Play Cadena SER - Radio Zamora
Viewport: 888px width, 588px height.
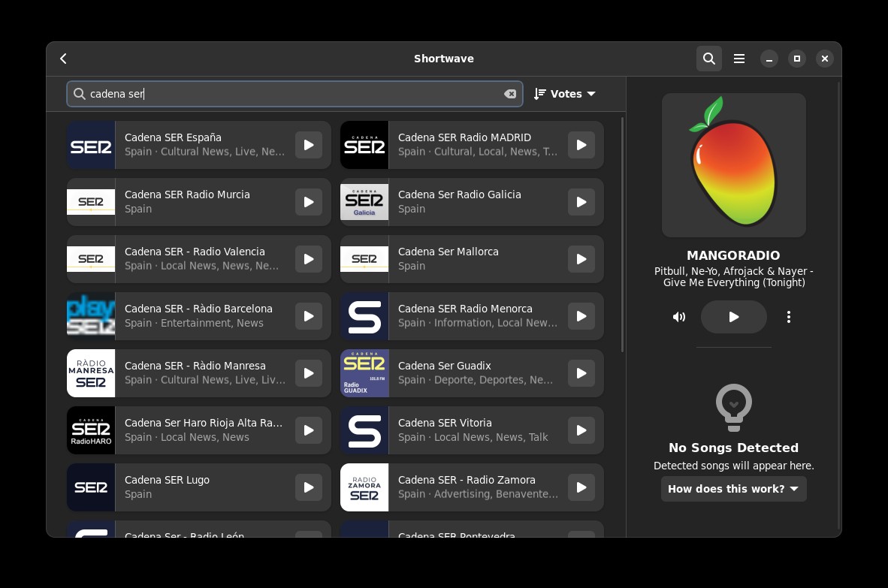tap(581, 488)
